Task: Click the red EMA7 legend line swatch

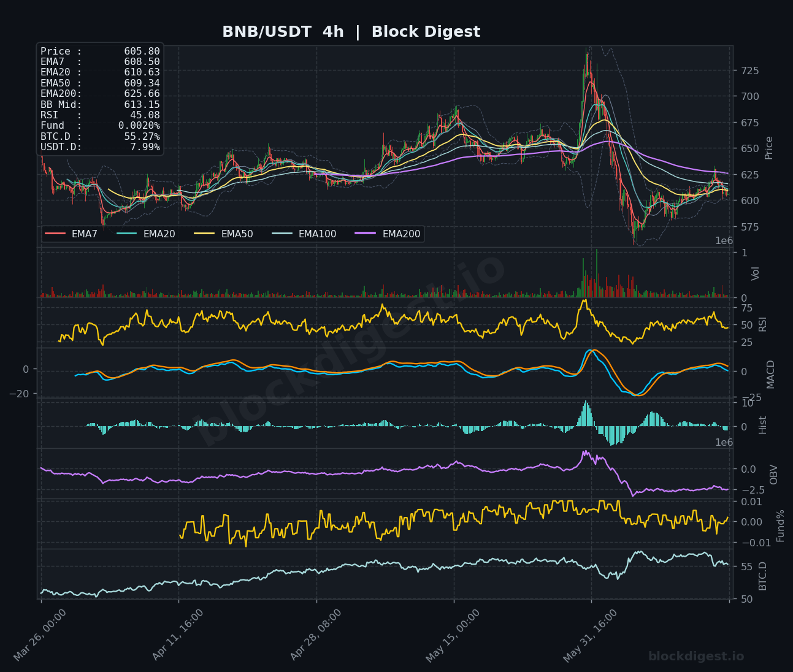Action: click(55, 234)
